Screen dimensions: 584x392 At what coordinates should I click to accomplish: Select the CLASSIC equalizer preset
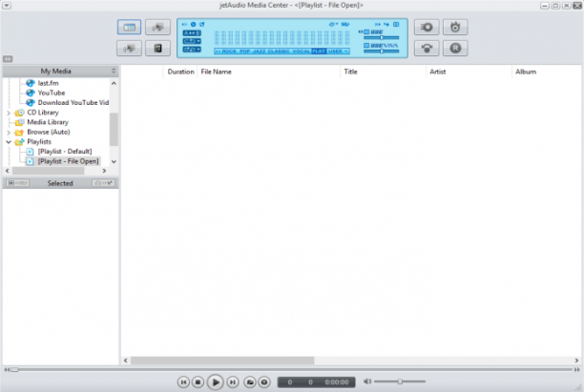(x=279, y=51)
